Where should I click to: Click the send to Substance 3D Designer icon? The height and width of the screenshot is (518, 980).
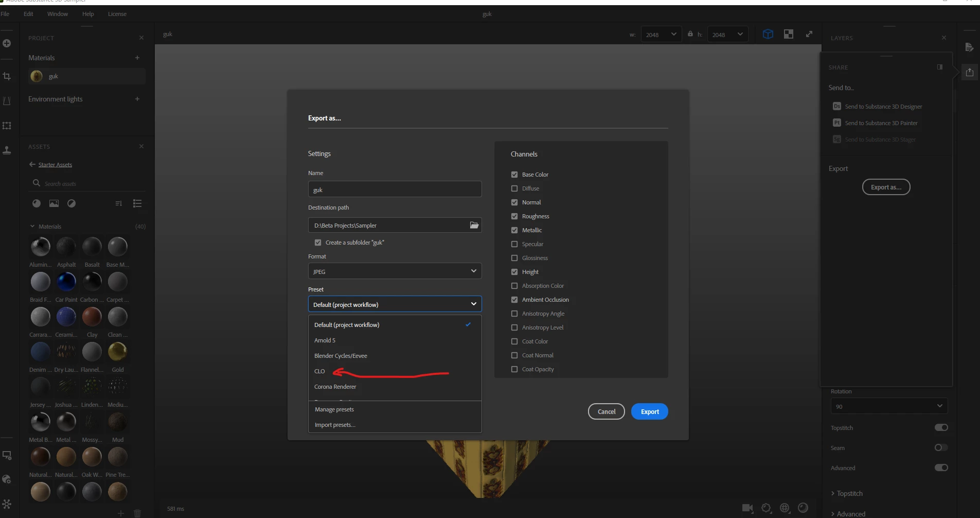click(x=837, y=106)
